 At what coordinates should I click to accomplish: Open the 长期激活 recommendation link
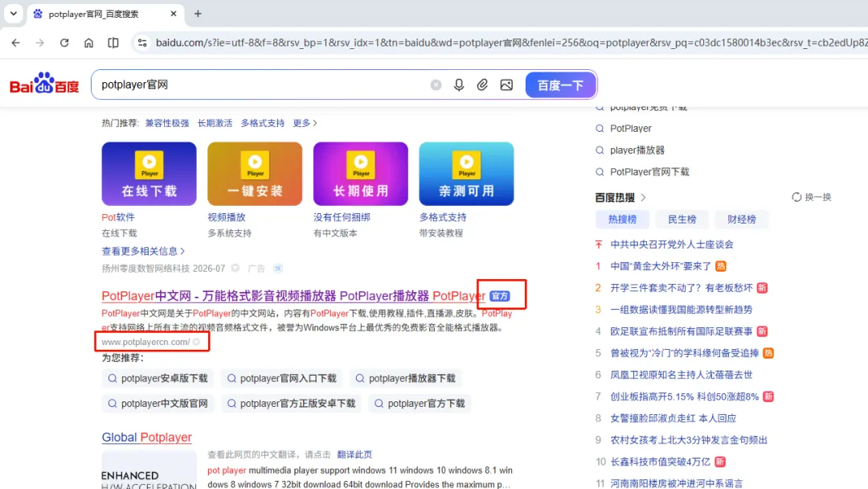click(x=215, y=123)
